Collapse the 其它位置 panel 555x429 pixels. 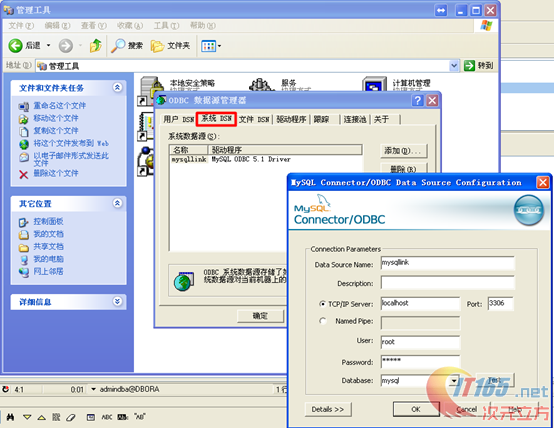pos(117,203)
